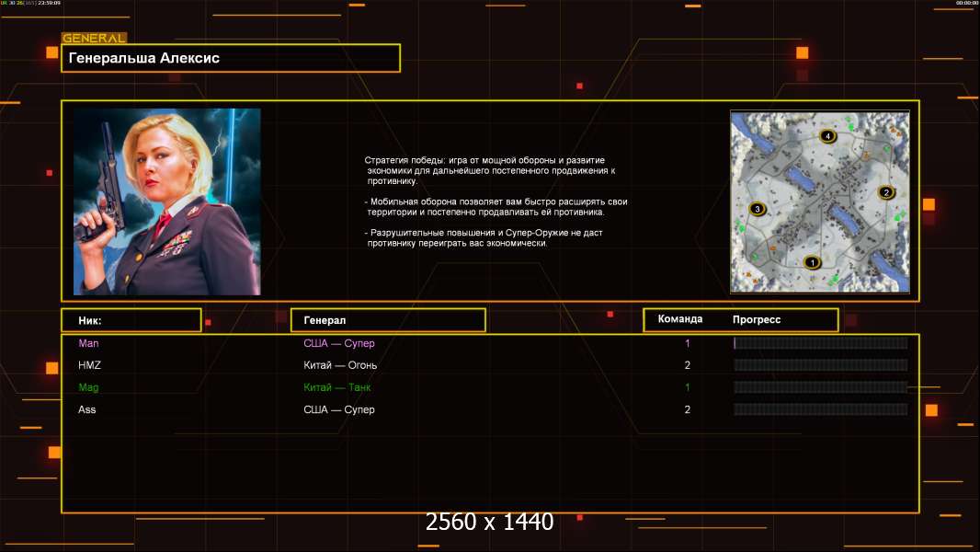Viewport: 980px width, 552px height.
Task: Click the 'Разрушительные повышения' tip paragraph
Action: [x=484, y=238]
